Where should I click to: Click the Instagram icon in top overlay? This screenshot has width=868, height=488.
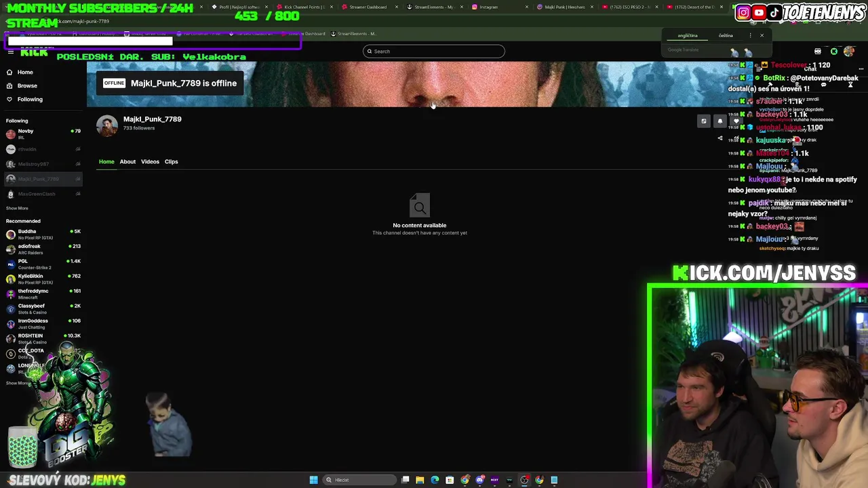tap(744, 12)
